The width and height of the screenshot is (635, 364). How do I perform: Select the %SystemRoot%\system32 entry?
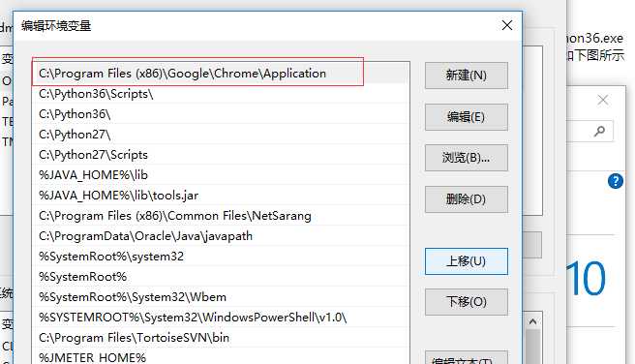coord(221,256)
